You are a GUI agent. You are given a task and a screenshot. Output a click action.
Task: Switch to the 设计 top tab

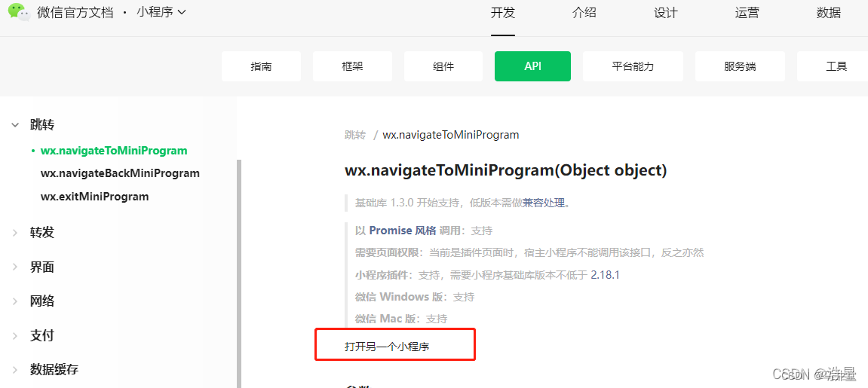point(665,13)
